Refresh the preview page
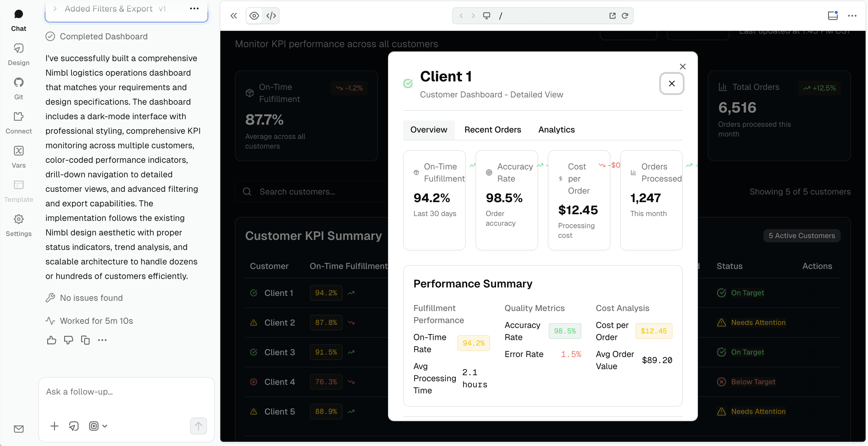 pyautogui.click(x=625, y=16)
